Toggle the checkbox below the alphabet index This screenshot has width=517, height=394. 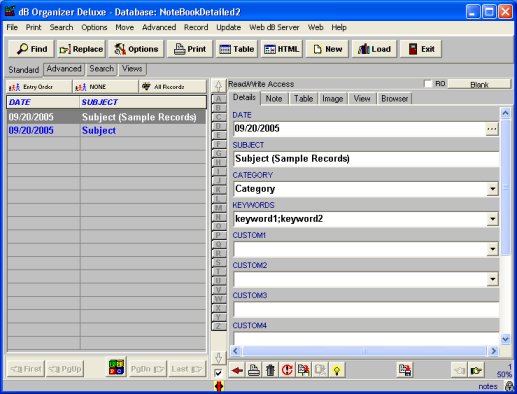tap(218, 373)
